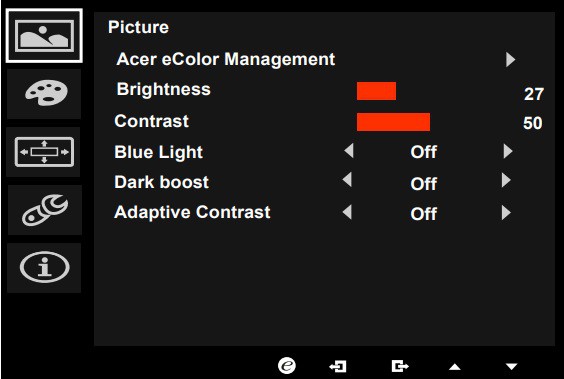Open the OSD position settings icon
This screenshot has width=564, height=379.
click(x=44, y=152)
